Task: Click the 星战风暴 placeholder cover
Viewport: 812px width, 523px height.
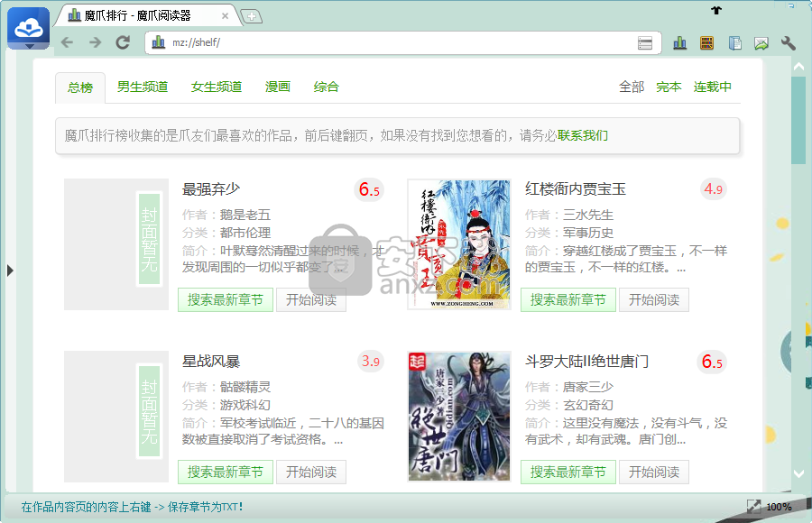Action: click(x=116, y=417)
